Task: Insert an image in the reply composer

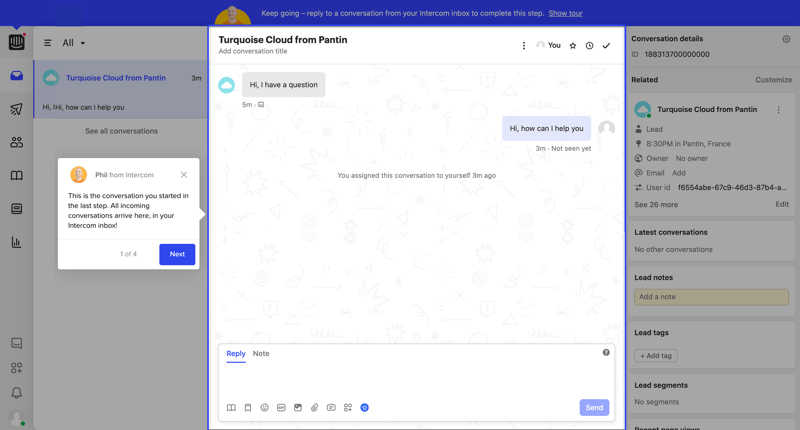Action: [x=298, y=408]
